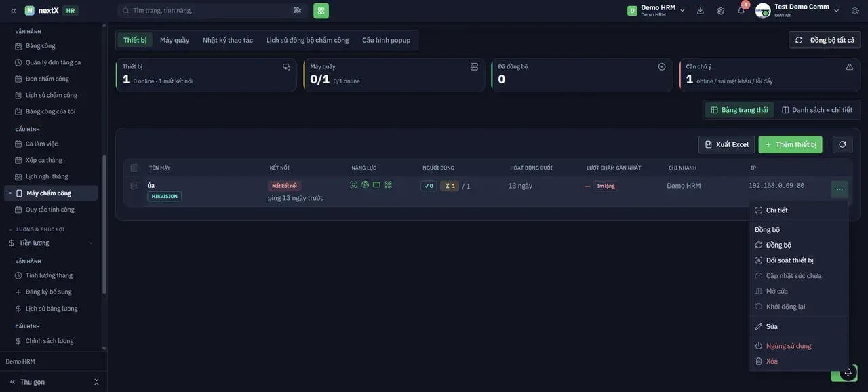Select Chi tiết in the context menu
This screenshot has width=868, height=392.
(799, 210)
